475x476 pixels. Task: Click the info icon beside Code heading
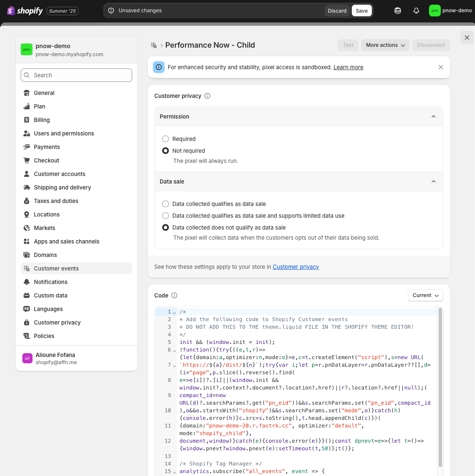(174, 295)
